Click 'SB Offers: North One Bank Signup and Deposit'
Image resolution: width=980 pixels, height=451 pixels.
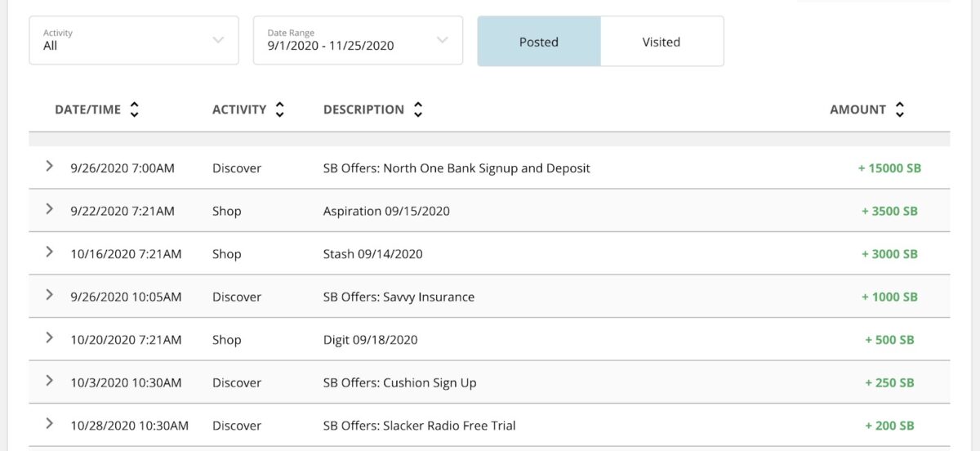click(457, 168)
